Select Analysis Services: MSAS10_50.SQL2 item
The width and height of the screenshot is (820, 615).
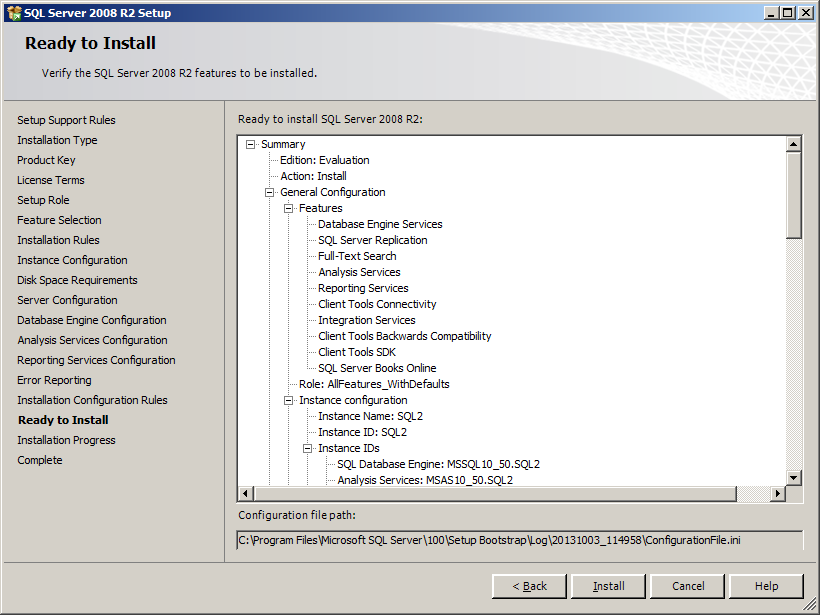pos(425,480)
